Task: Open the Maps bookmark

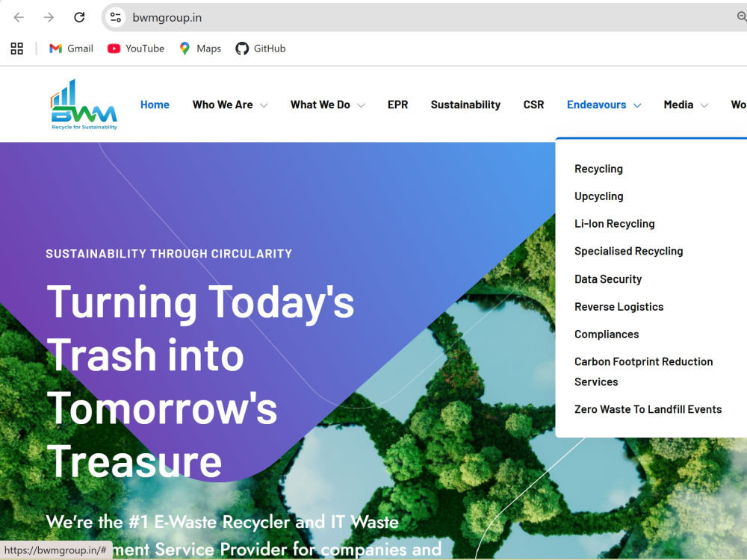Action: [200, 49]
